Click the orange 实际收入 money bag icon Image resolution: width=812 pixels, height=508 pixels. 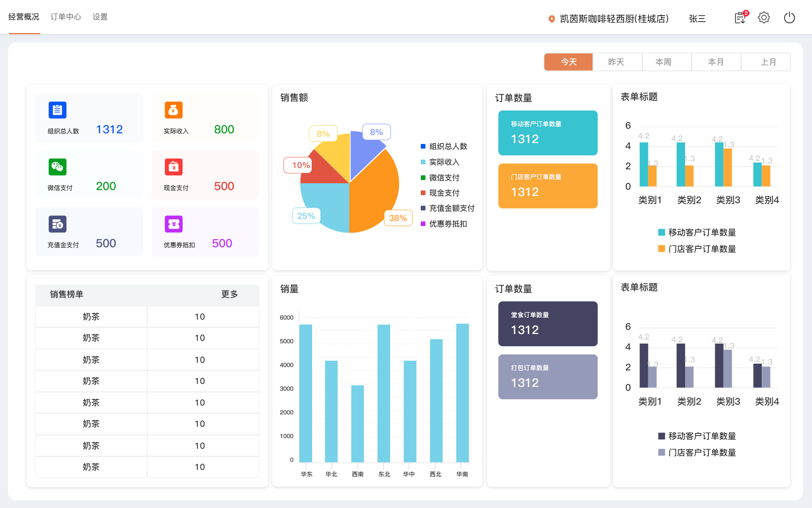173,110
